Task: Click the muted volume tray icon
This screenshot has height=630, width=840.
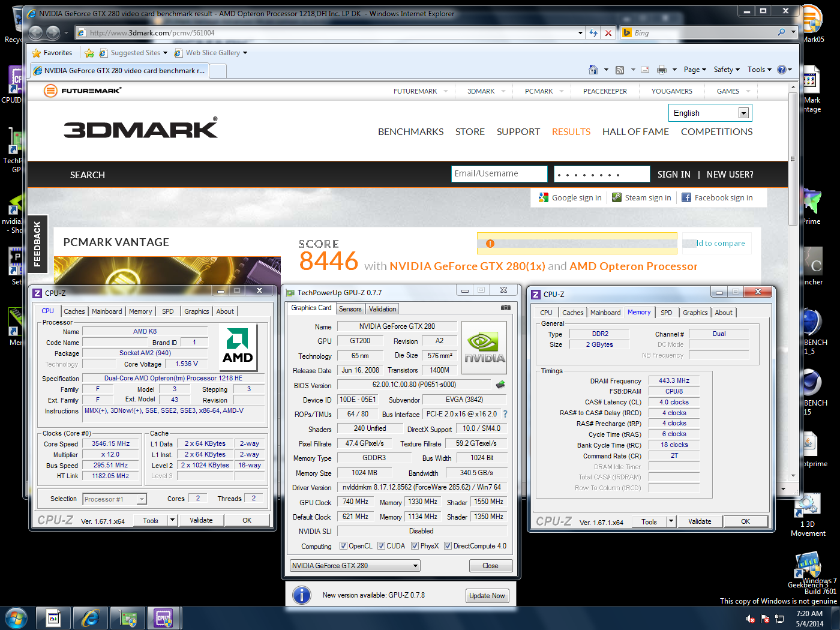Action: [x=750, y=619]
